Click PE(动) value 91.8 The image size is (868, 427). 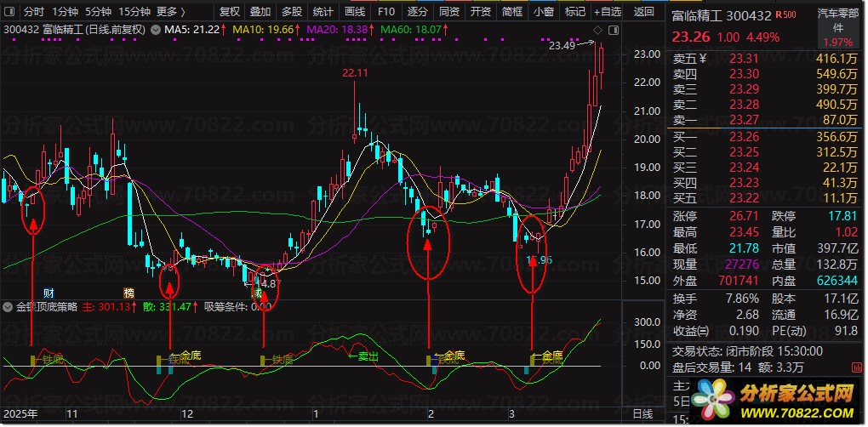pyautogui.click(x=847, y=331)
